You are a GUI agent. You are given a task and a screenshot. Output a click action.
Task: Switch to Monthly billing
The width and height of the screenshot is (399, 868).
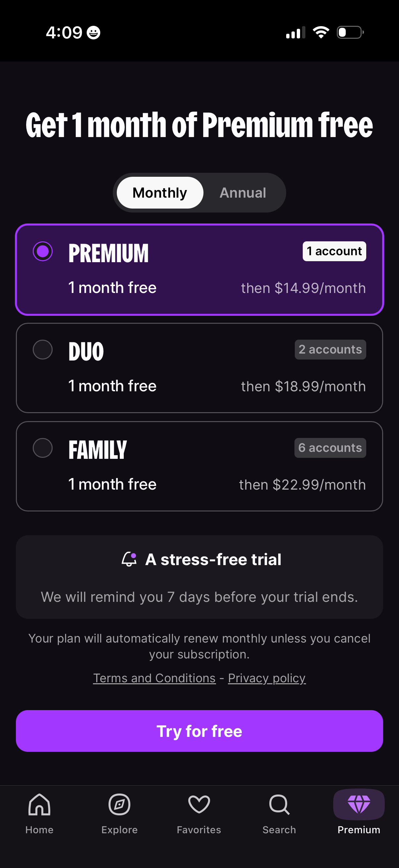coord(160,193)
